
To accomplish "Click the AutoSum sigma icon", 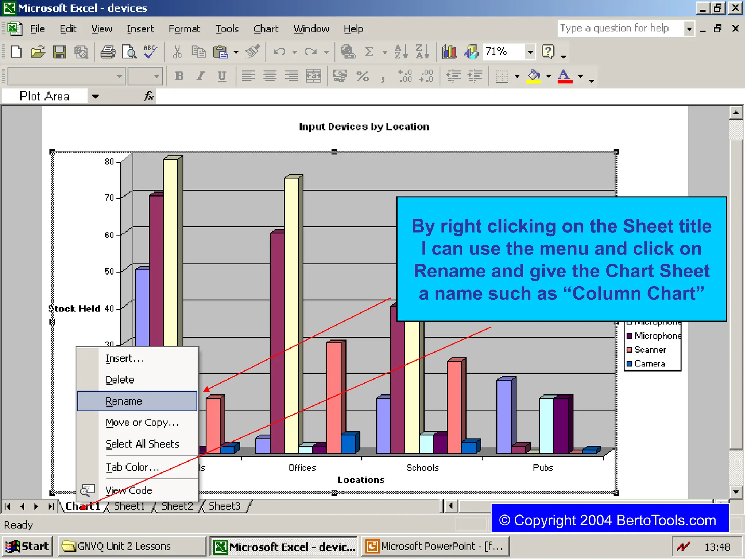I will coord(369,52).
